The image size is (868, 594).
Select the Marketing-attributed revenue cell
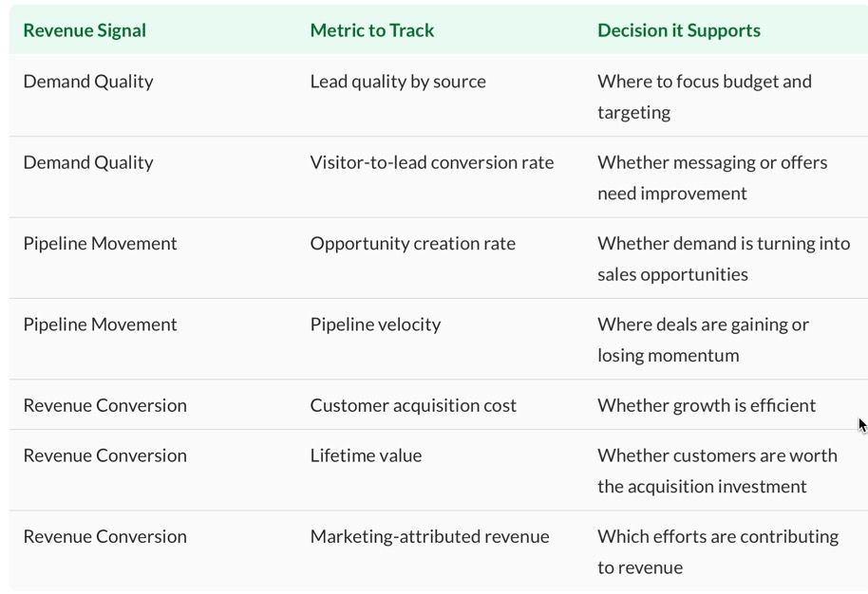point(429,536)
